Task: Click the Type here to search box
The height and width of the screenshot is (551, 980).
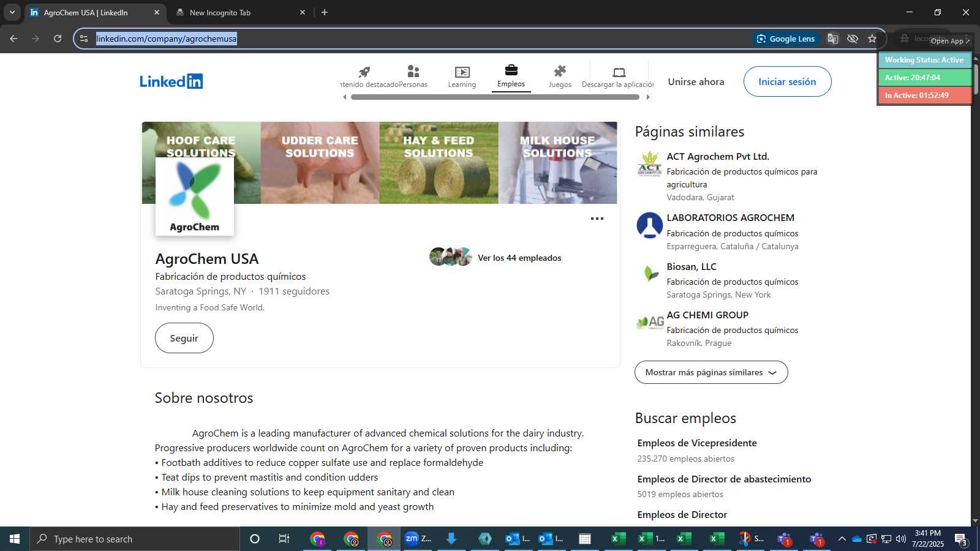Action: (135, 539)
